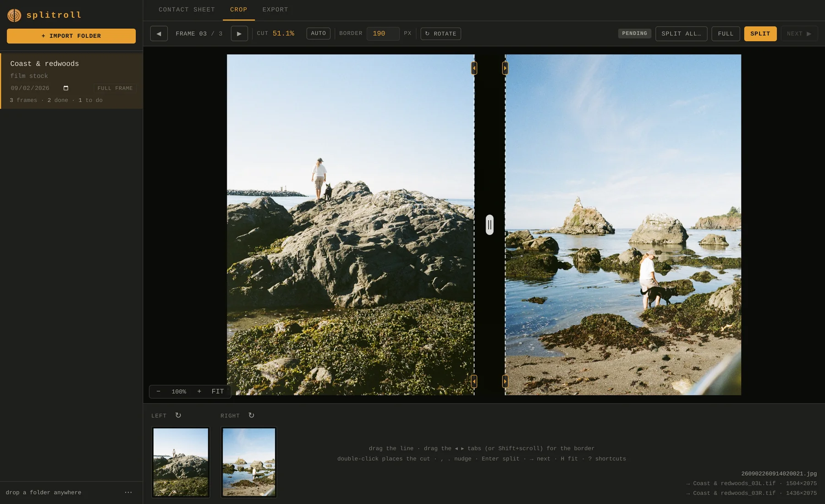Click the top right border tab handle

505,68
